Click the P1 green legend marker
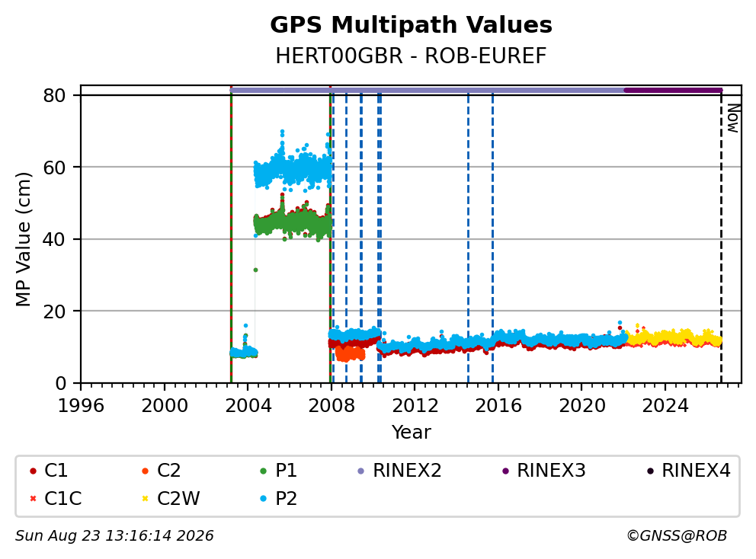The image size is (756, 559). point(263,471)
